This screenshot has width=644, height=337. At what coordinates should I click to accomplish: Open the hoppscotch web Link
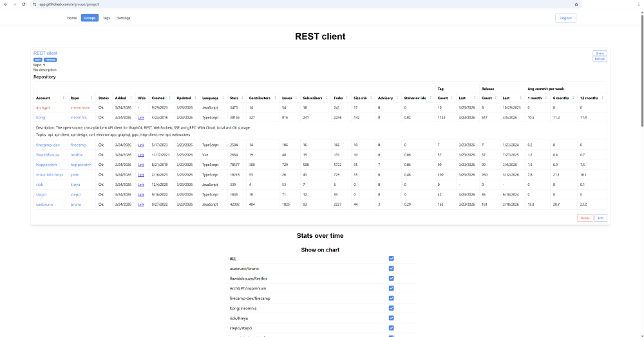(x=141, y=165)
